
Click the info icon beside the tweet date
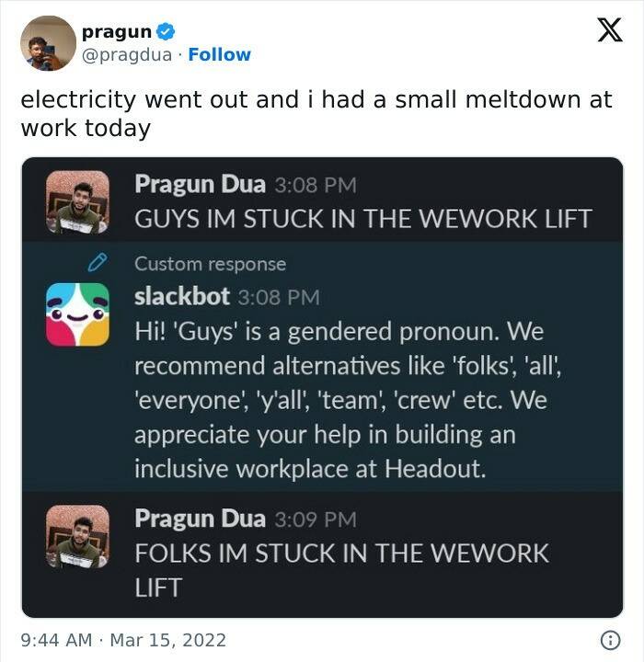pyautogui.click(x=610, y=640)
